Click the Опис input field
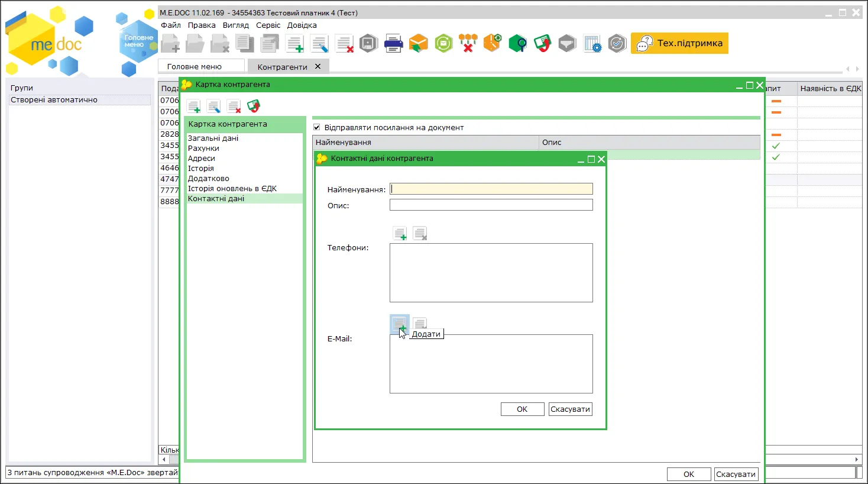Viewport: 868px width, 484px height. click(491, 205)
